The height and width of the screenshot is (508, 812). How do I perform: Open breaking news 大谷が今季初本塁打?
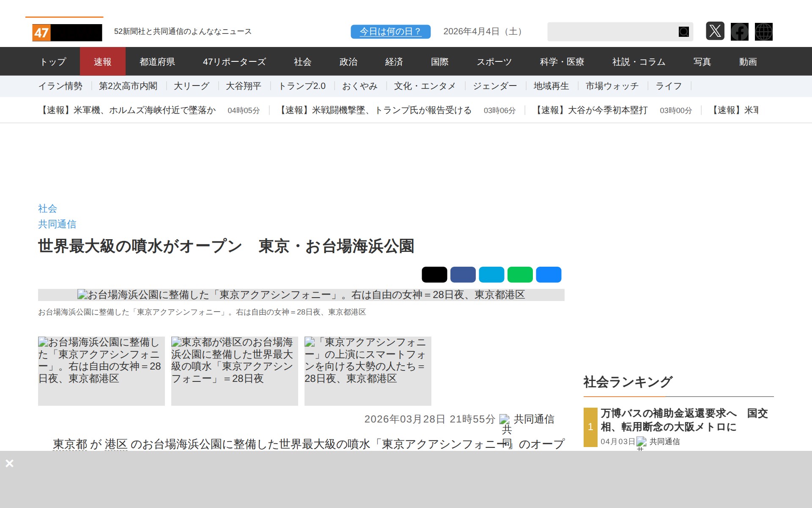(x=590, y=110)
